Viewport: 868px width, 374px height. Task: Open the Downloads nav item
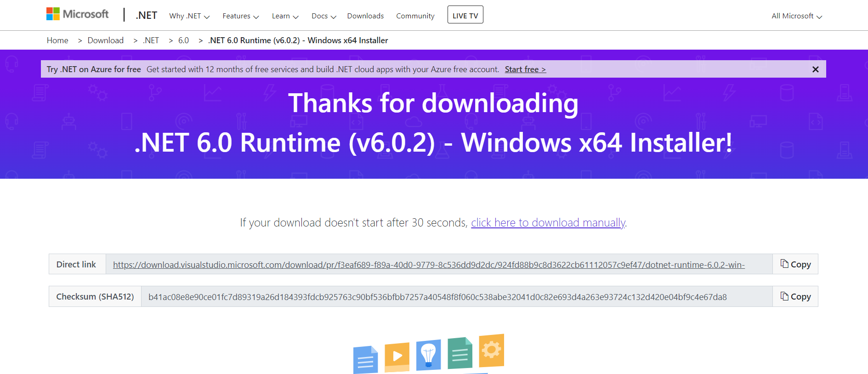[x=365, y=16]
